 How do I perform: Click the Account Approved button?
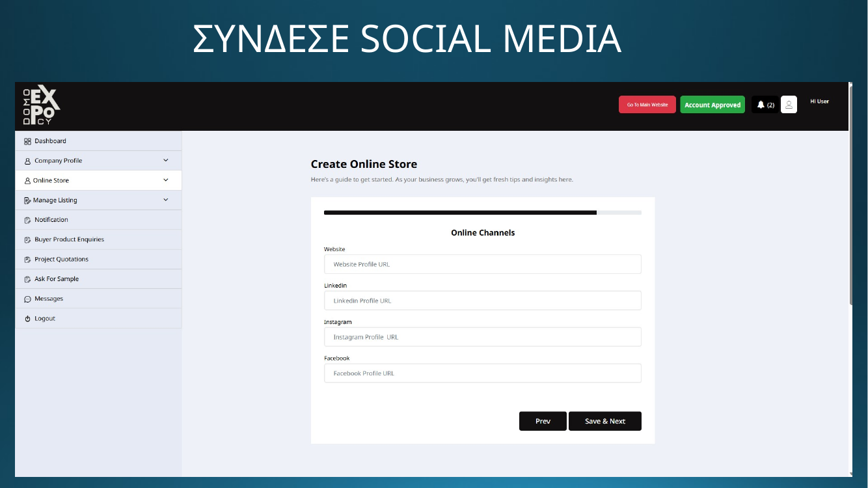[712, 105]
